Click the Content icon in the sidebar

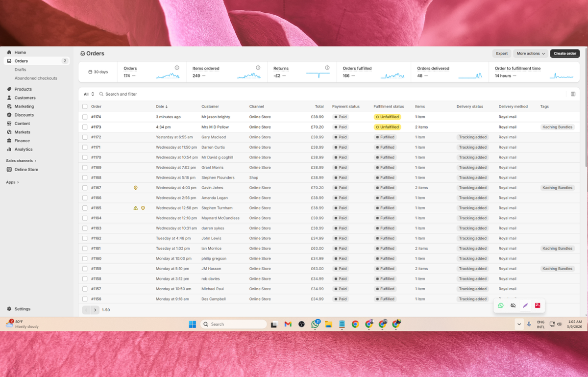[x=9, y=124]
